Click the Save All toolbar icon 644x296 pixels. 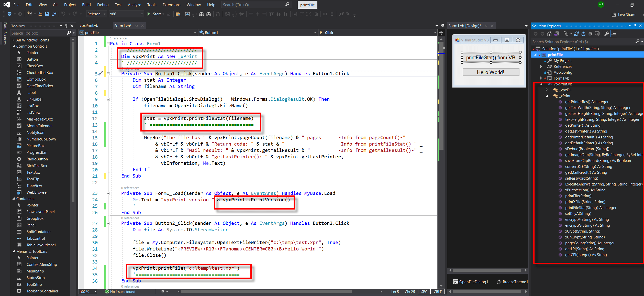(54, 14)
